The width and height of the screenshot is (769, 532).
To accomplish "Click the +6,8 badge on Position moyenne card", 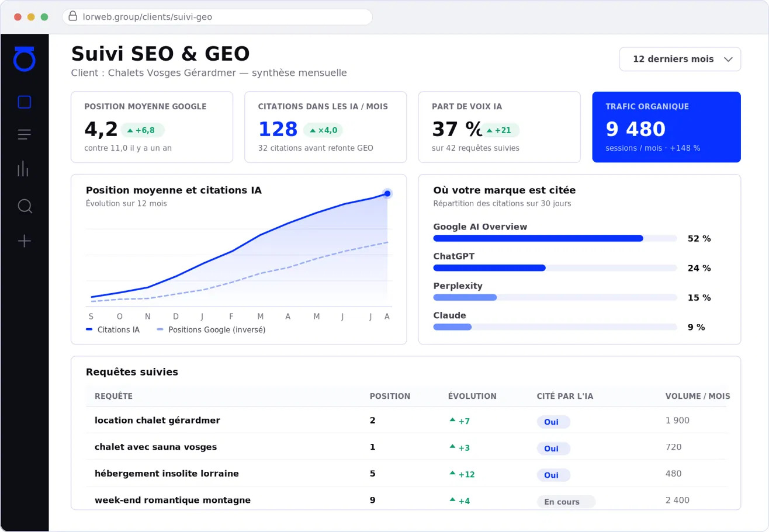I will pos(143,130).
